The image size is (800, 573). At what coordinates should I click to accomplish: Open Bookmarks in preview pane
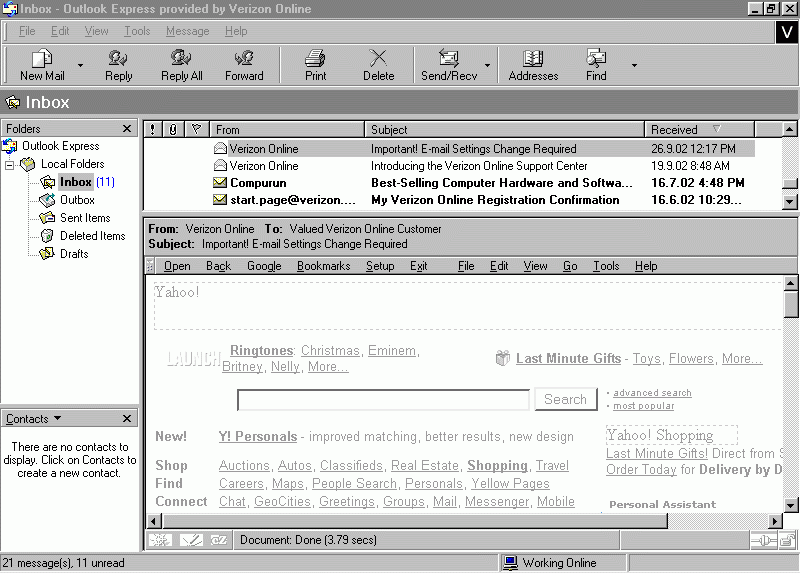pos(323,266)
